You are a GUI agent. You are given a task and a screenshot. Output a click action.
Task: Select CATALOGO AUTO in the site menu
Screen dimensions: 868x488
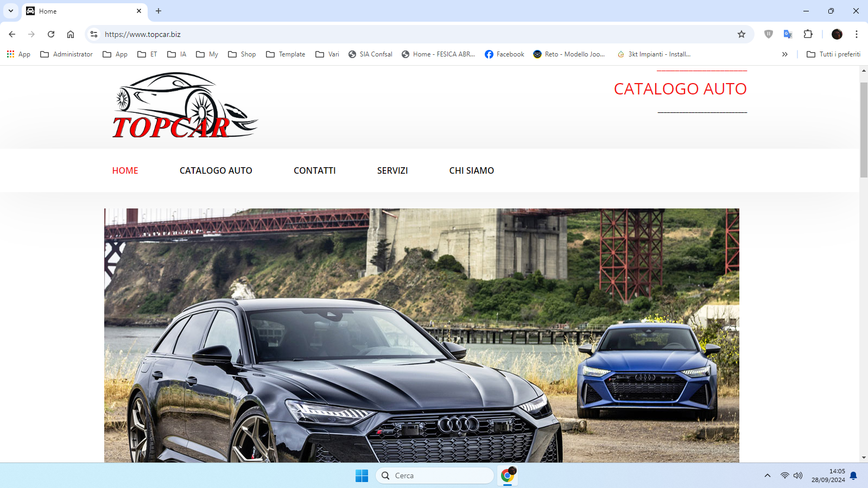click(216, 170)
